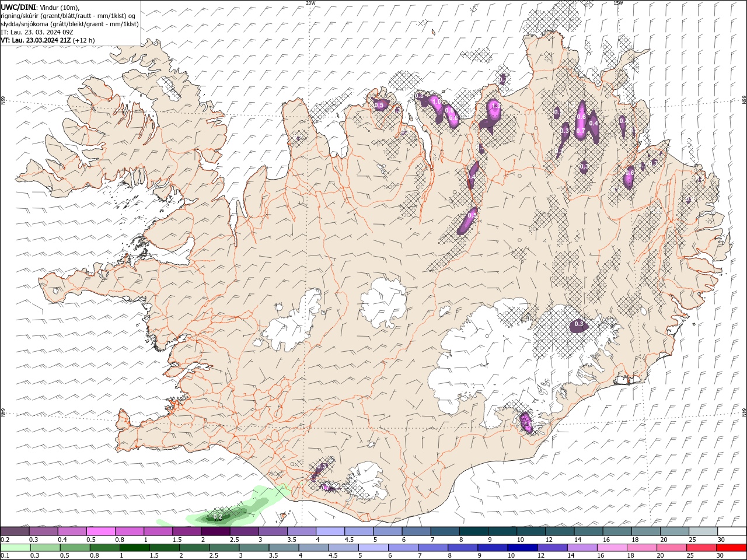Select the lavender 4 swatch in upper legend
The height and width of the screenshot is (560, 747).
pyautogui.click(x=330, y=531)
